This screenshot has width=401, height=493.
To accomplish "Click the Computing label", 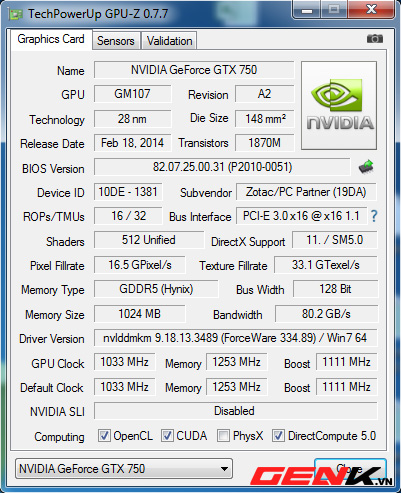I will [x=59, y=437].
